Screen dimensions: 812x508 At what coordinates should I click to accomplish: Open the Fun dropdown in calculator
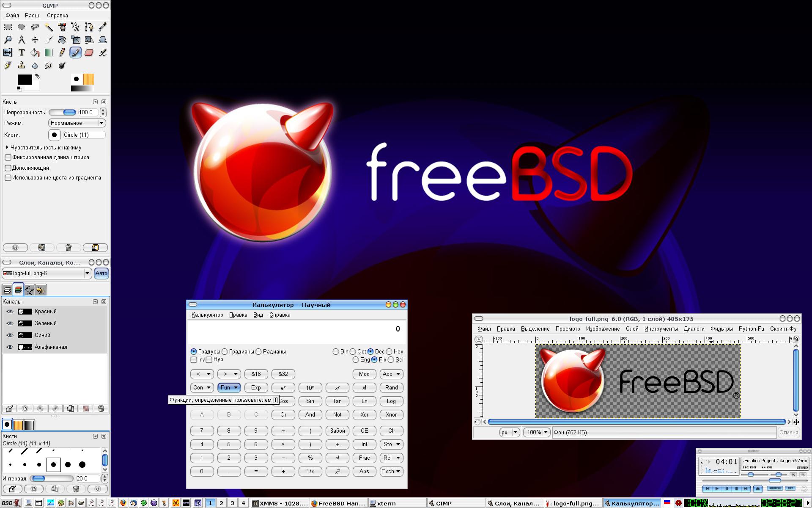(x=228, y=387)
